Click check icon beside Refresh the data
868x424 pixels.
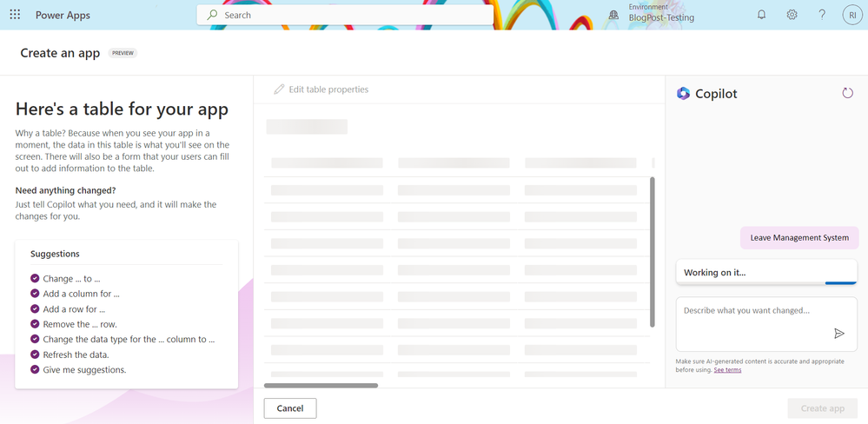tap(35, 354)
